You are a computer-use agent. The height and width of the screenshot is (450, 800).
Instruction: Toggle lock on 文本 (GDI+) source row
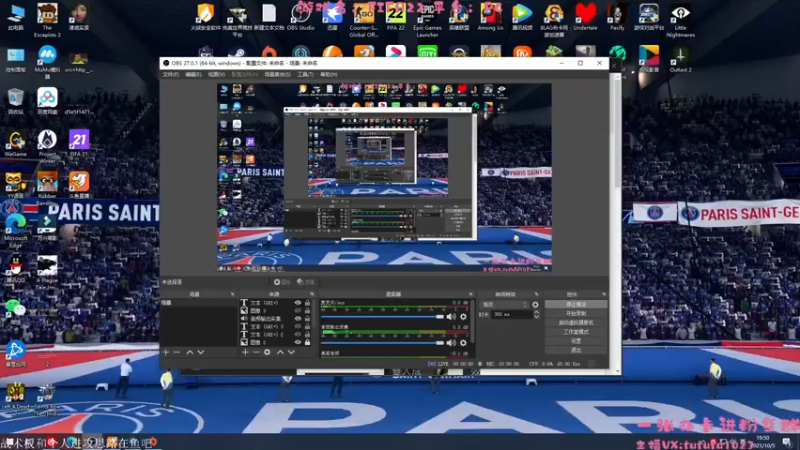(307, 303)
